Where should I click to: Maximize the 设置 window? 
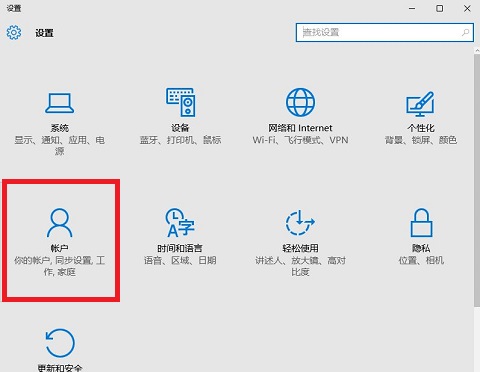pos(440,8)
